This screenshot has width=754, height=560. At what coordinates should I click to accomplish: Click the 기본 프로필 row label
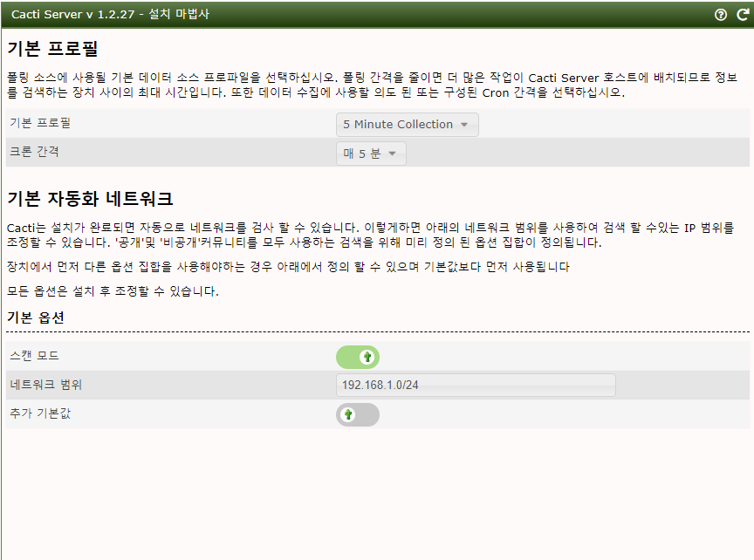[40, 123]
